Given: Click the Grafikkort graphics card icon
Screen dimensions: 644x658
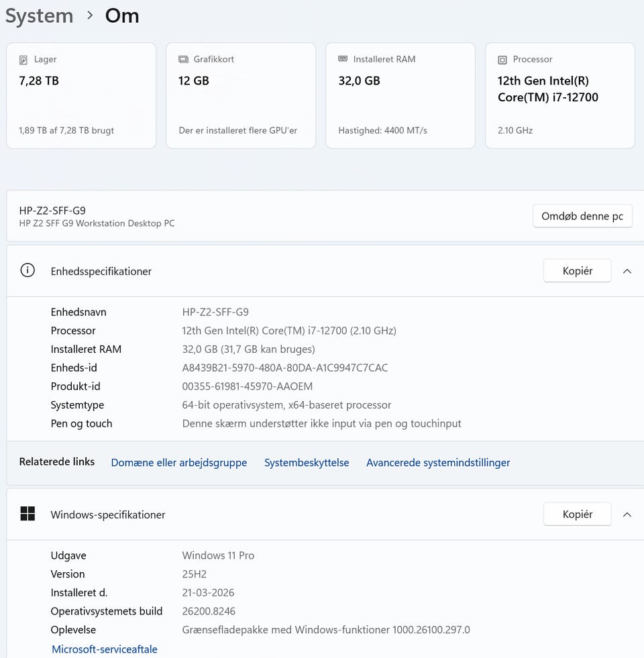Looking at the screenshot, I should pyautogui.click(x=183, y=60).
